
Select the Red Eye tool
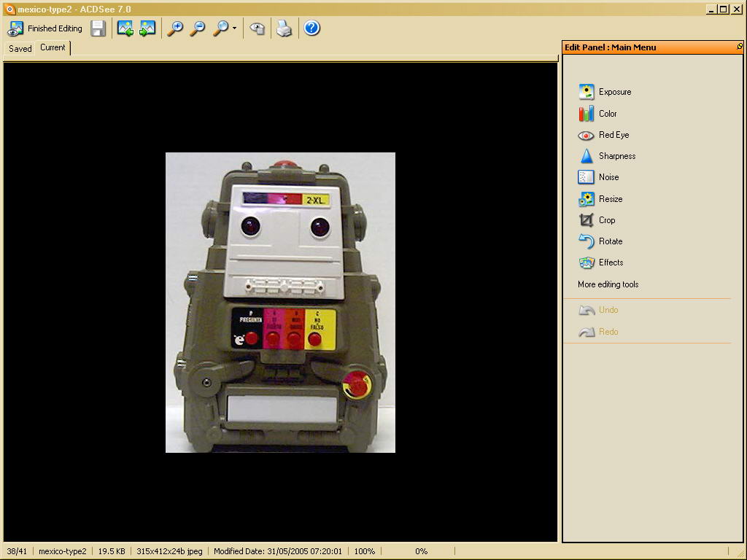click(603, 135)
